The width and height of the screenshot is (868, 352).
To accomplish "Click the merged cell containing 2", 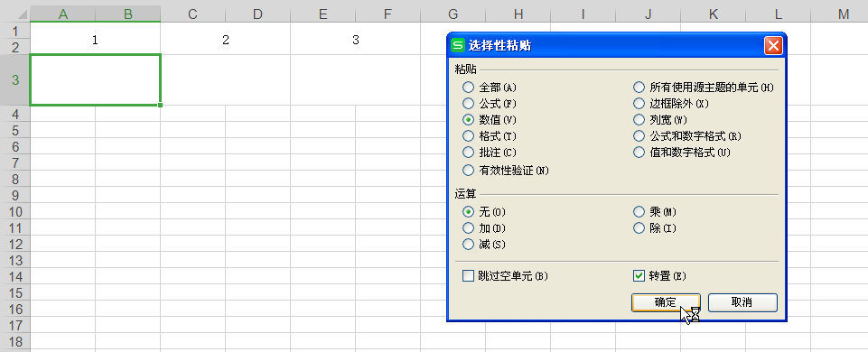I will coord(225,39).
